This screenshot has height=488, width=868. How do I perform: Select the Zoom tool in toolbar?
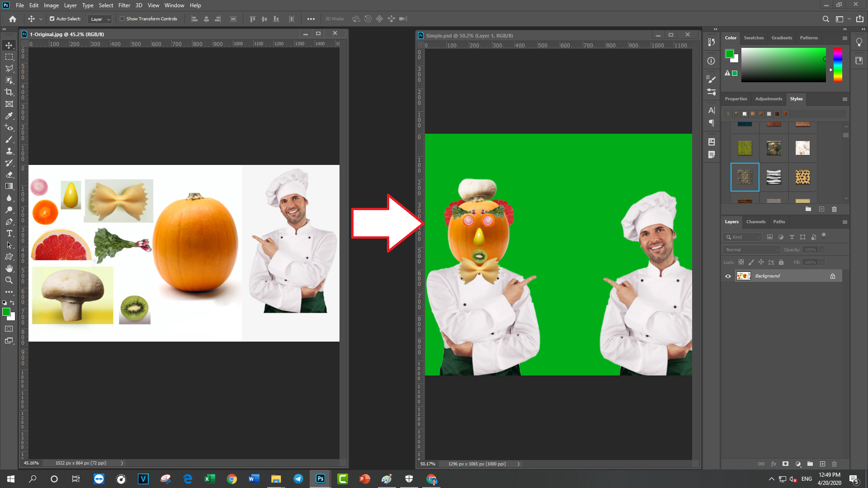tap(9, 281)
